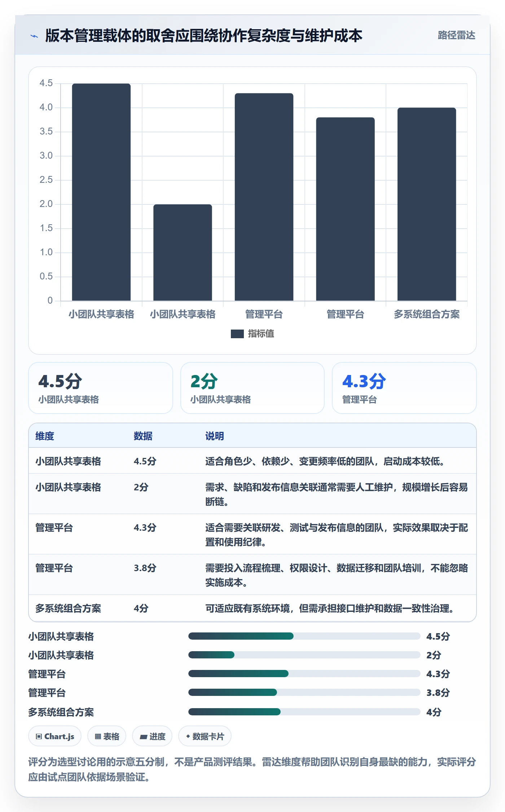The height and width of the screenshot is (812, 505).
Task: Click the chart bar reaching 3.8
Action: pyautogui.click(x=345, y=209)
